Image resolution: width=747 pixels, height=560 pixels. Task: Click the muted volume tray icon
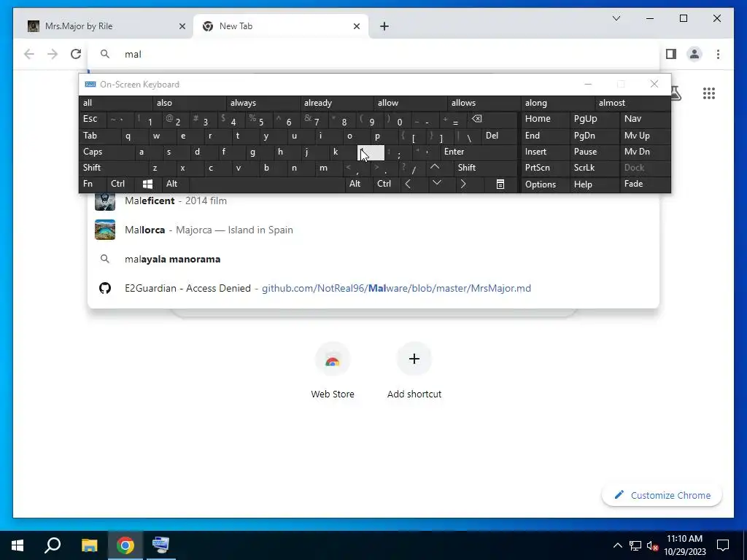click(x=652, y=545)
